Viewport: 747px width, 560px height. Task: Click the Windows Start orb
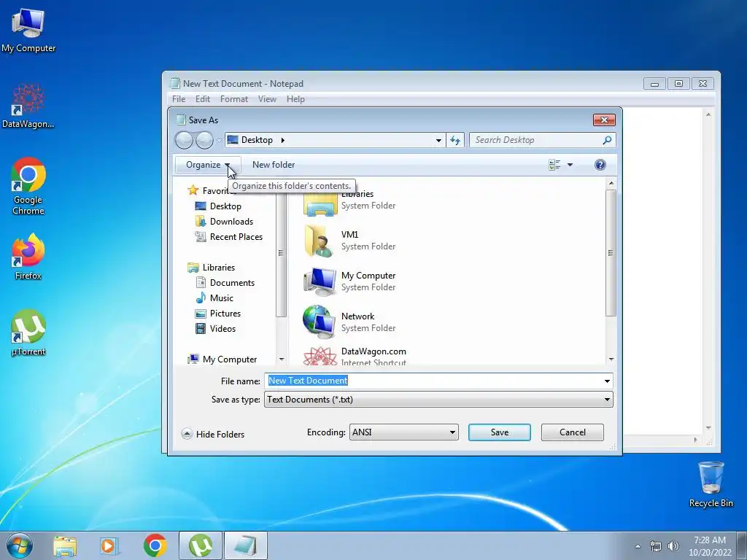tap(20, 545)
